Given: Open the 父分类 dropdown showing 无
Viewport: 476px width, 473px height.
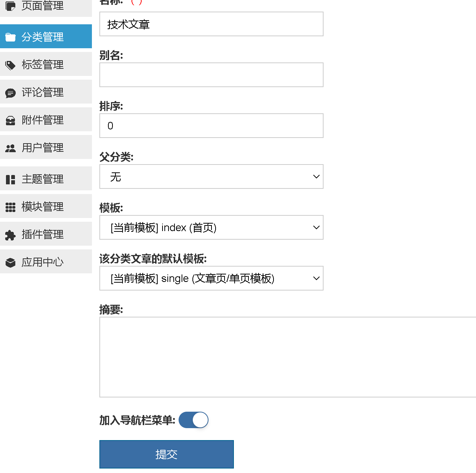Looking at the screenshot, I should [x=211, y=176].
